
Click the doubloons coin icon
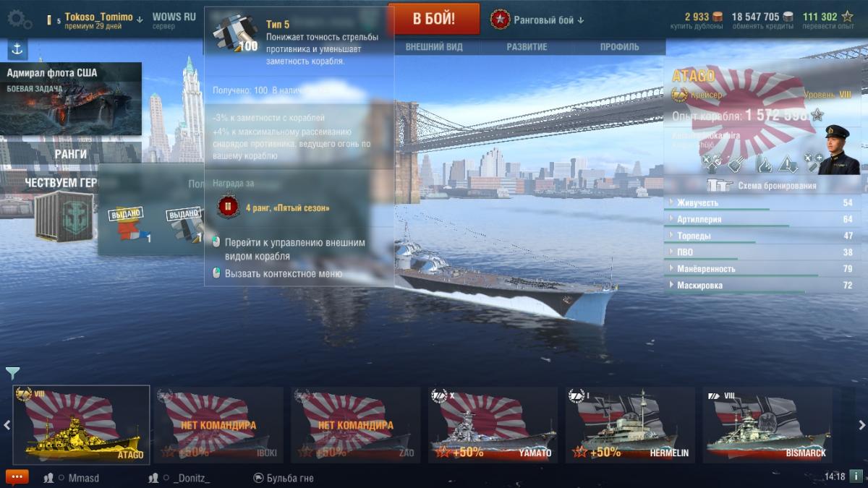(718, 17)
